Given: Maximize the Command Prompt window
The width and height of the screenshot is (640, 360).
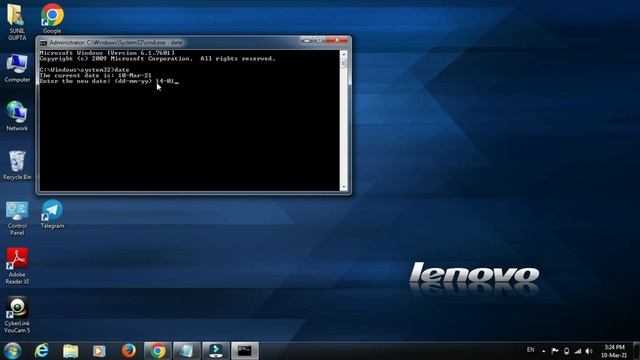Looking at the screenshot, I should coord(319,40).
